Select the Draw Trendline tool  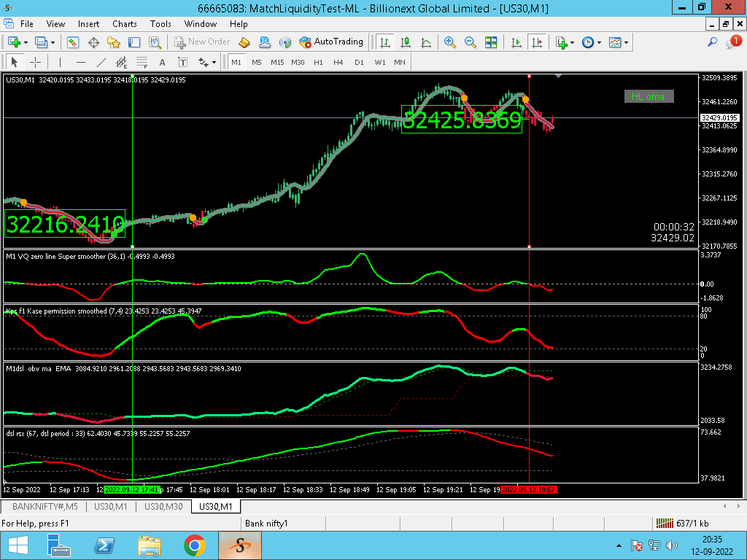click(101, 62)
